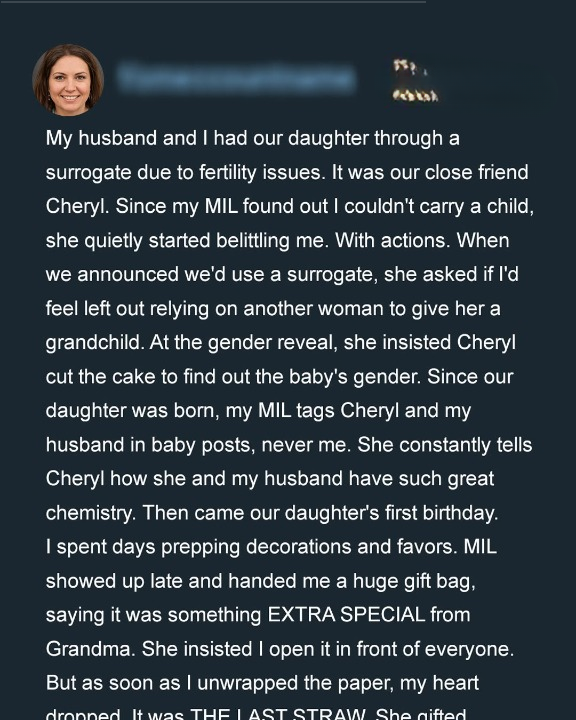Click the words "EXTRA SPECIAL" in the post

click(346, 615)
